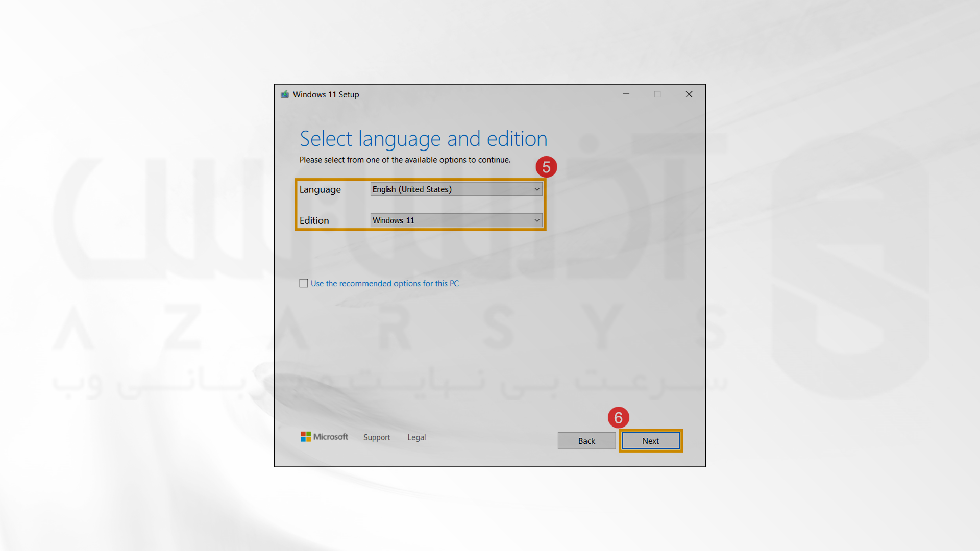Click the 'Edition' field label
This screenshot has height=551, width=980.
coord(314,220)
